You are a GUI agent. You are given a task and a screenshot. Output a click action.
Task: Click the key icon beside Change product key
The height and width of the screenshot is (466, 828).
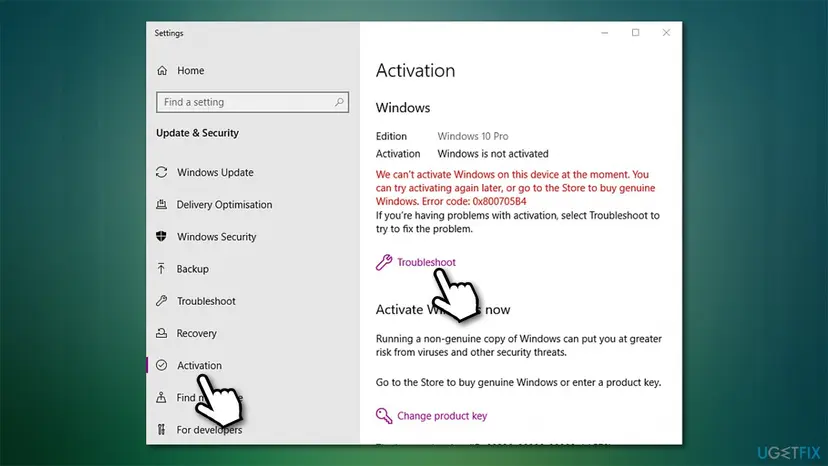(384, 416)
